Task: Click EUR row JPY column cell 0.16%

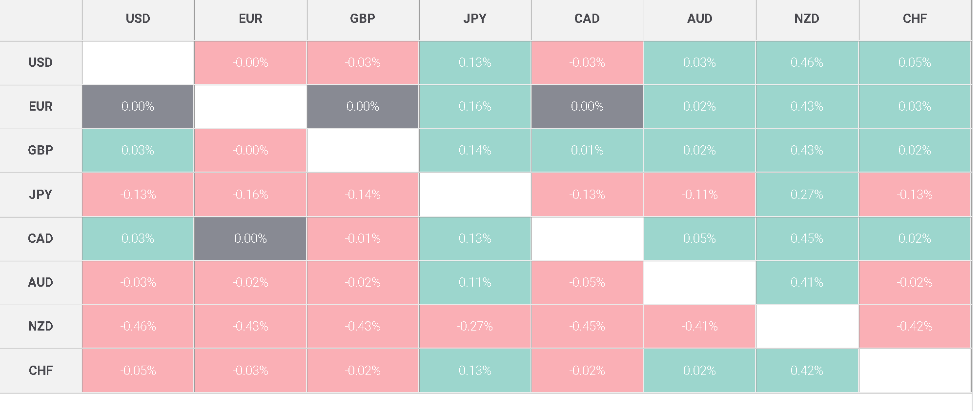Action: pyautogui.click(x=475, y=106)
